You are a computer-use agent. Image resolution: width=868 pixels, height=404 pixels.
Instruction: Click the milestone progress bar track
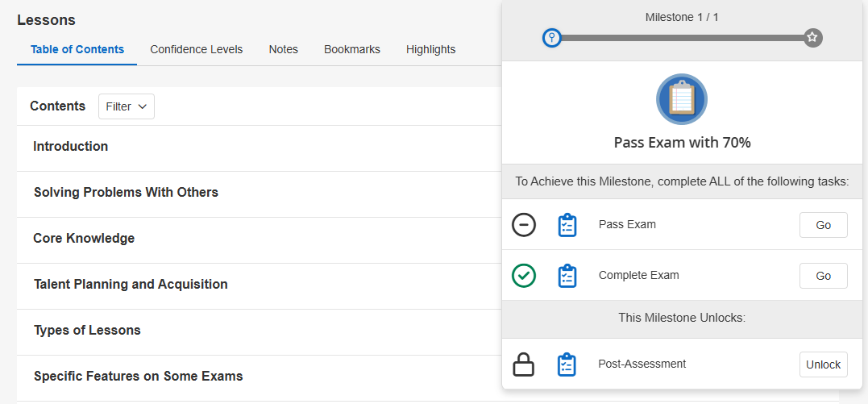coord(682,38)
